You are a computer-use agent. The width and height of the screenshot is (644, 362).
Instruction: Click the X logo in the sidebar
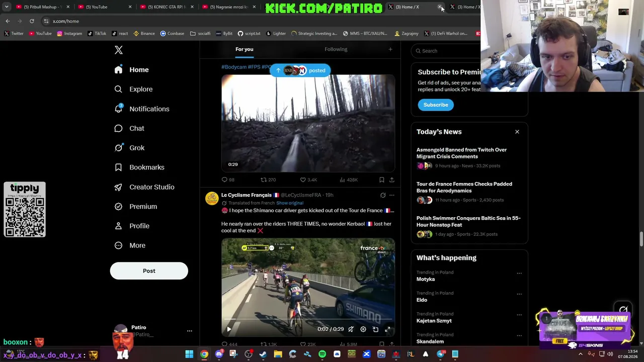point(119,50)
